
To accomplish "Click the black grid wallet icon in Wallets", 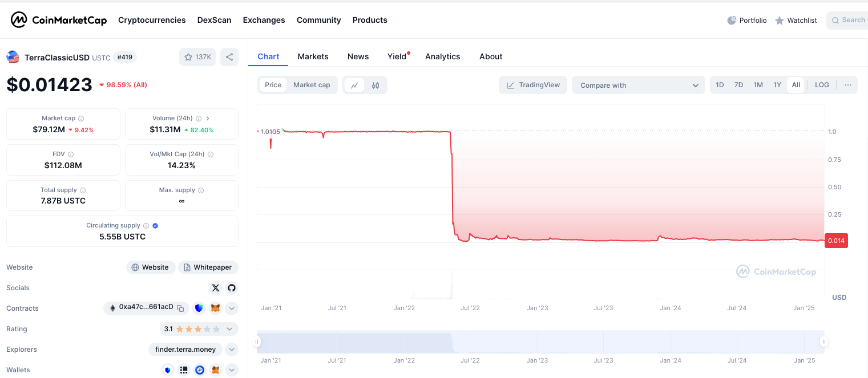I will pos(184,370).
